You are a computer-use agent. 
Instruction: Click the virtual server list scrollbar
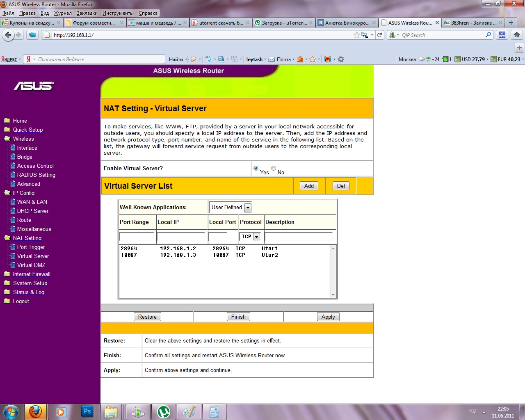(x=333, y=272)
